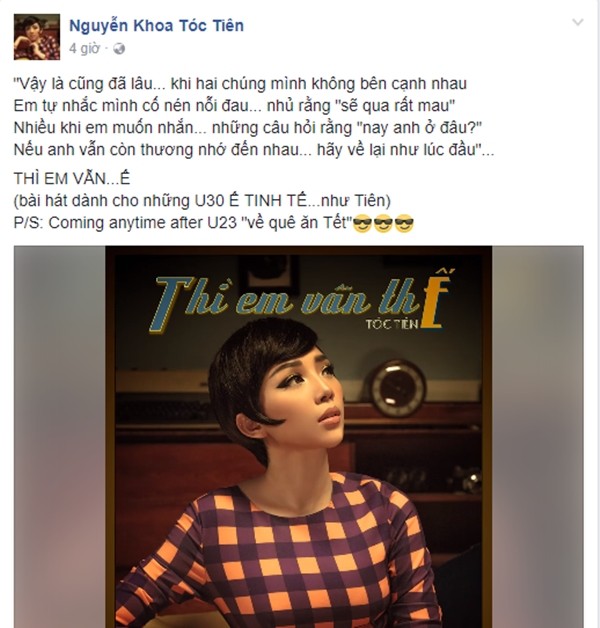This screenshot has width=600, height=628.
Task: Click the "bài hát dành cho những U30" line
Action: tap(202, 201)
